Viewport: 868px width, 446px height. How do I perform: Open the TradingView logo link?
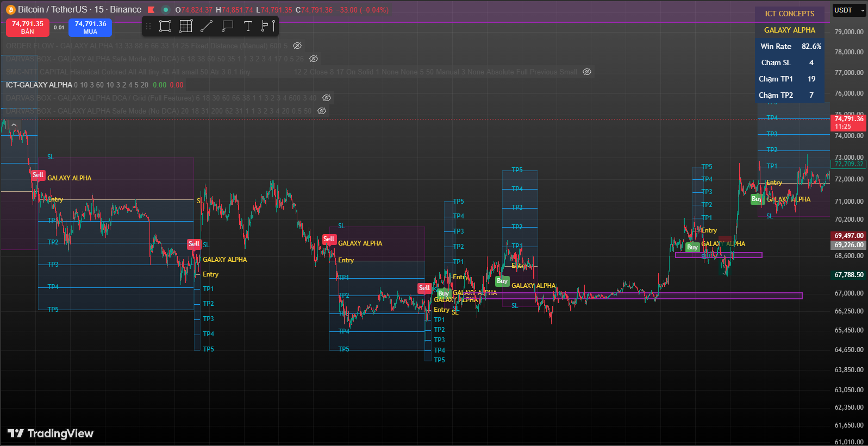pyautogui.click(x=51, y=434)
